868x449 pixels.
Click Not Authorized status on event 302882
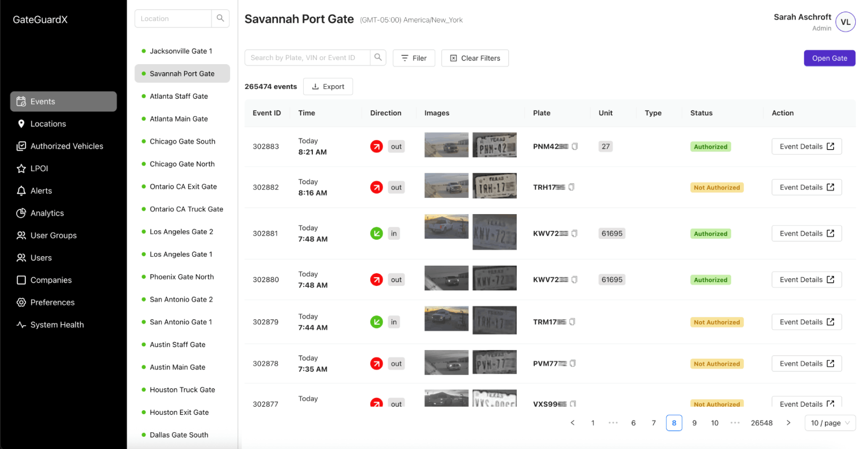[x=717, y=187]
